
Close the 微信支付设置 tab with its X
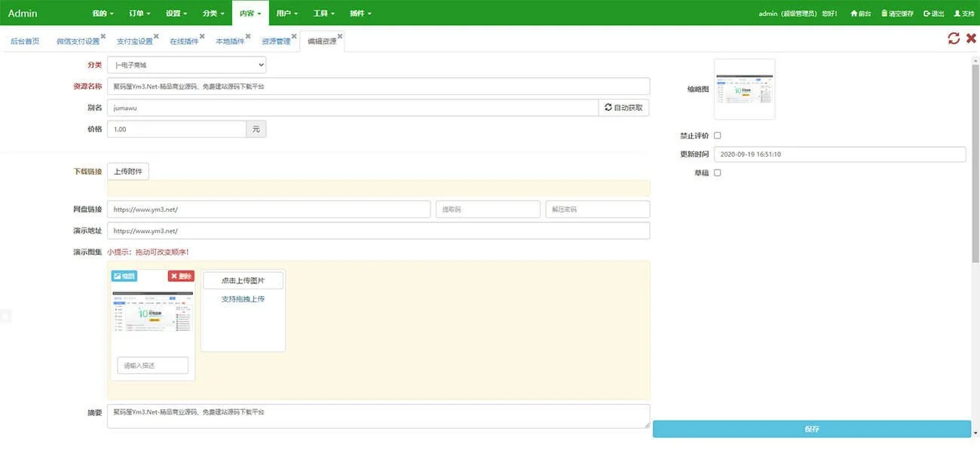[x=103, y=36]
